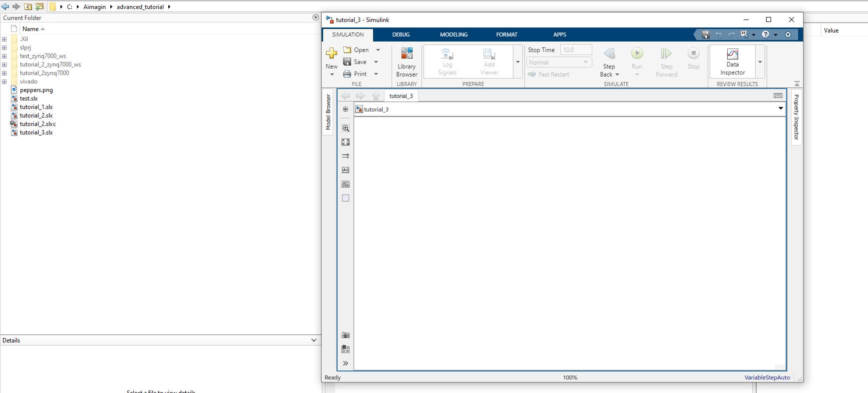
Task: Click Up One Level folder icon
Action: click(28, 6)
